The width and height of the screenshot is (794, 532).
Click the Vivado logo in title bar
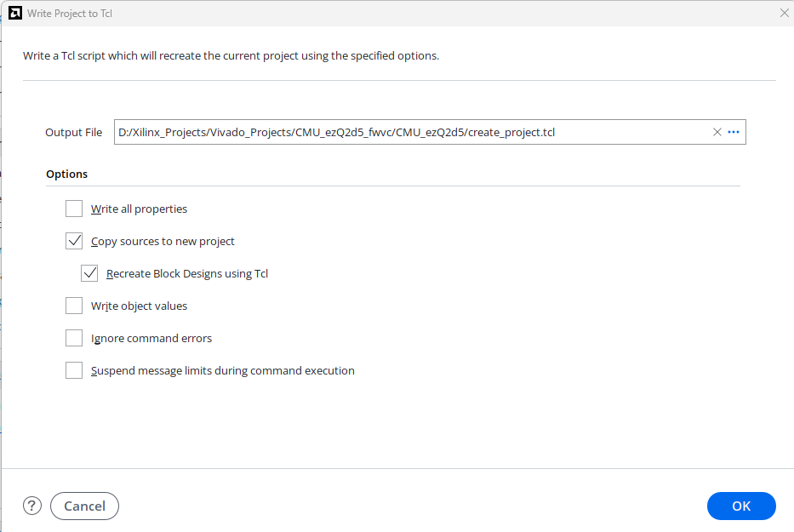[15, 13]
